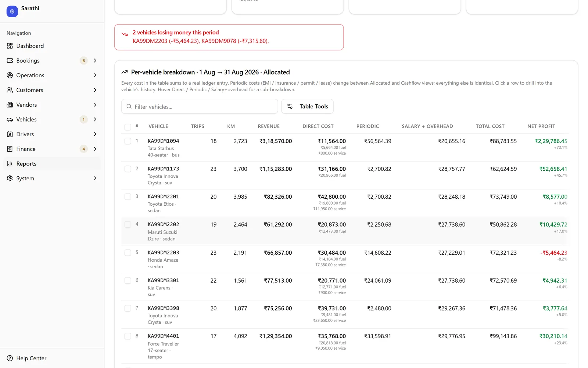This screenshot has width=588, height=368.
Task: Click the Filter vehicles search field
Action: coord(200,106)
